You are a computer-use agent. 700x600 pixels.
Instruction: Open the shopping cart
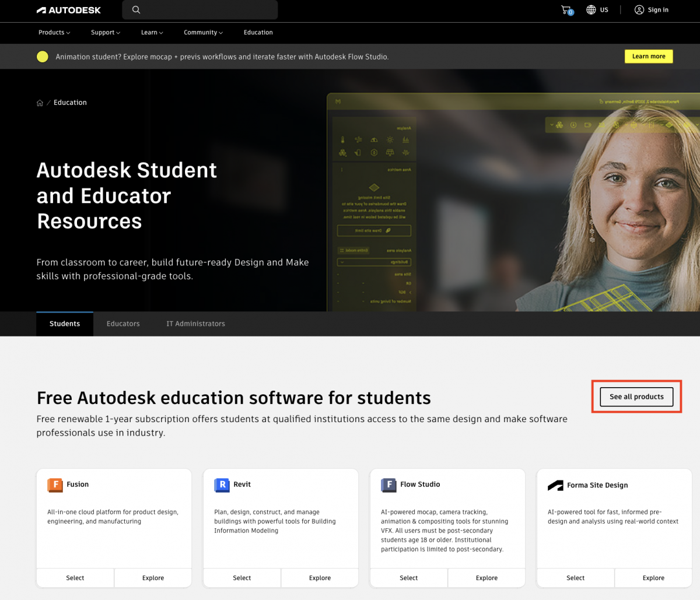pos(567,10)
